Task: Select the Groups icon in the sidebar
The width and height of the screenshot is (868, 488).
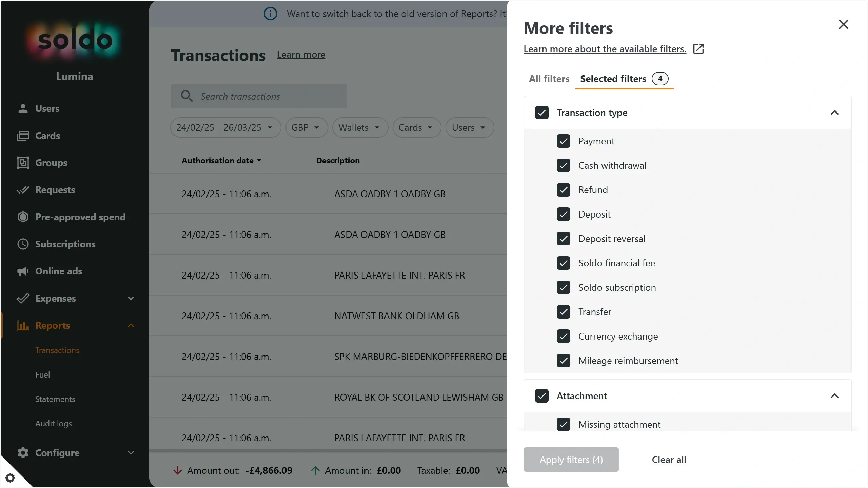Action: click(22, 163)
